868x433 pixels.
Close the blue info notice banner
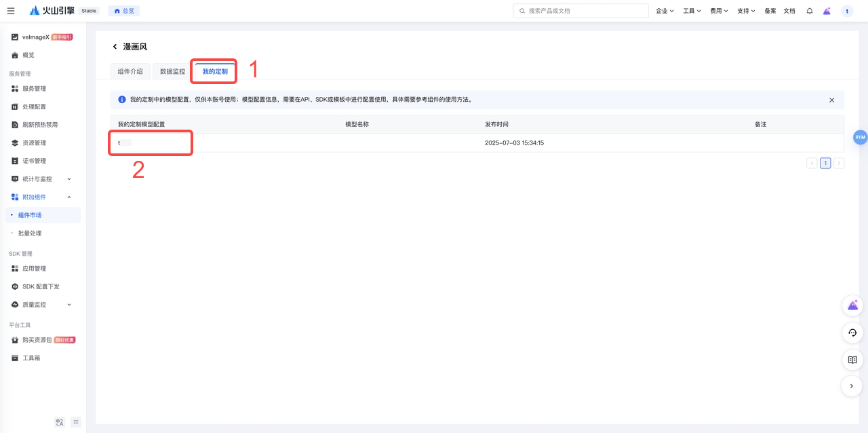831,100
